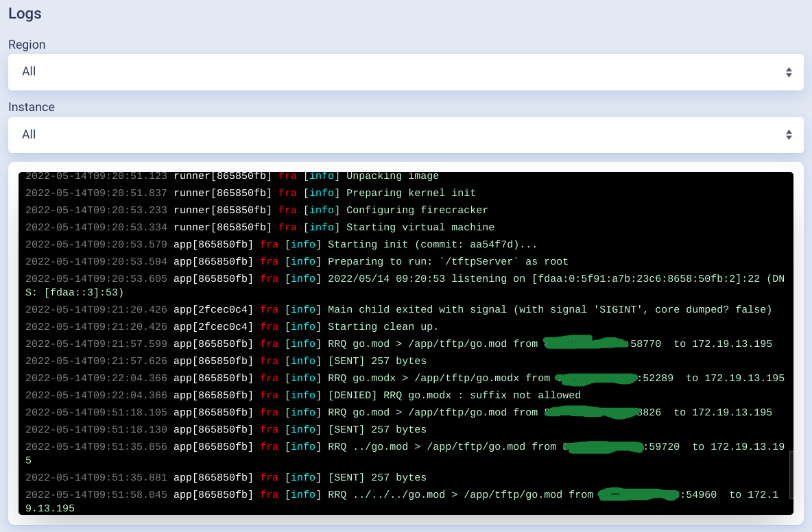Open the Region dropdown set to All
This screenshot has height=532, width=812.
click(405, 72)
